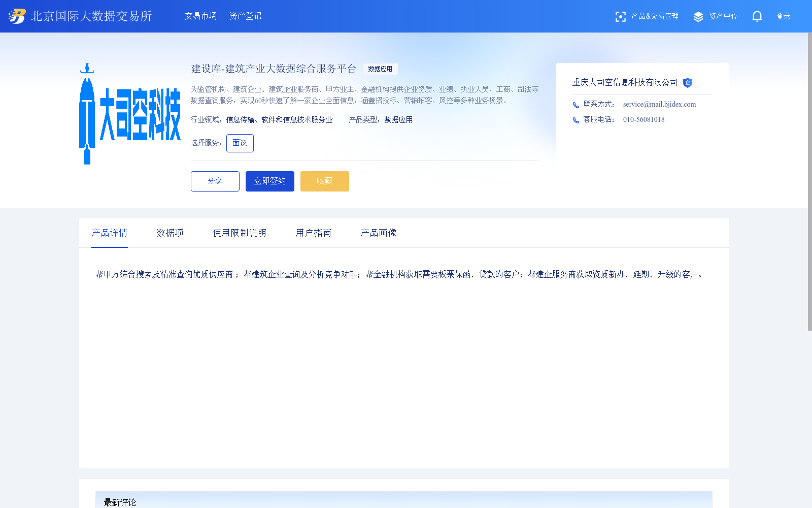Go to 资产中心
Screen dimensions: 812x508
(723, 16)
